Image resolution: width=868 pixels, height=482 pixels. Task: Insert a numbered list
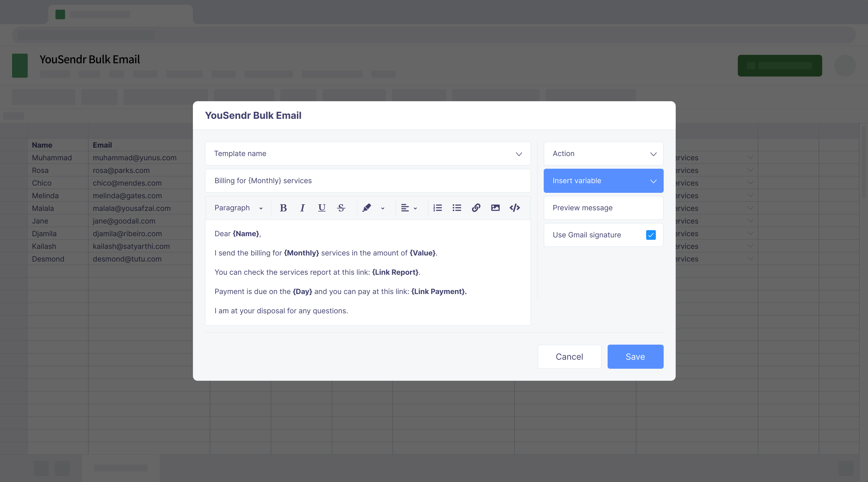point(437,208)
